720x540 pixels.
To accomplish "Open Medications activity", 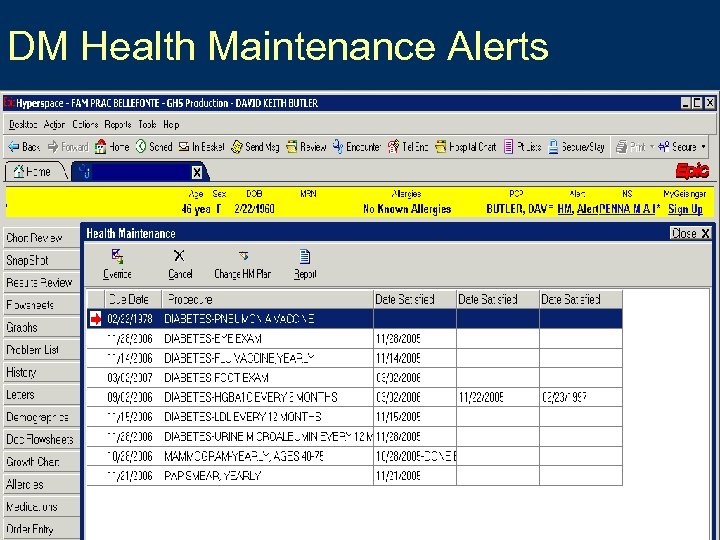I will tap(41, 507).
